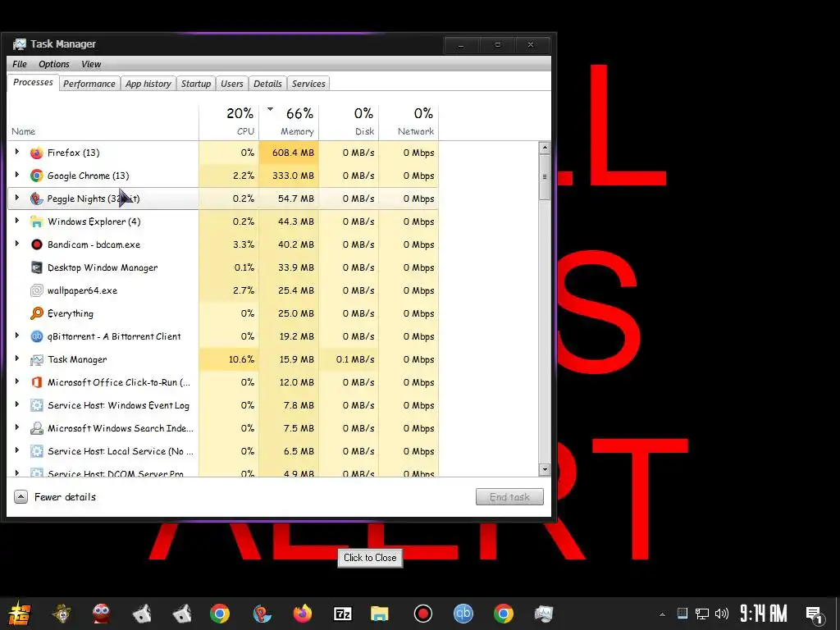The height and width of the screenshot is (630, 840).
Task: Select the Firefox icon in the process list
Action: [36, 153]
